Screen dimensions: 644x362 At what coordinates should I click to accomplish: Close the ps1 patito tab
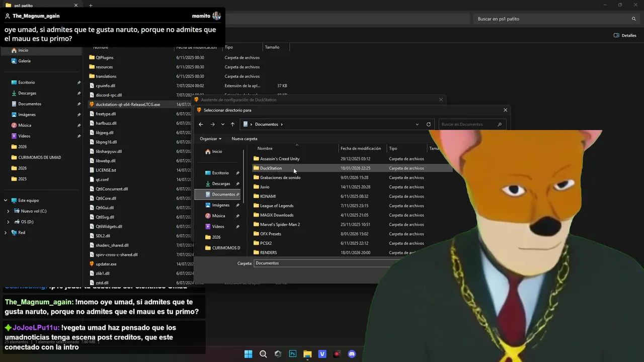pos(76,6)
